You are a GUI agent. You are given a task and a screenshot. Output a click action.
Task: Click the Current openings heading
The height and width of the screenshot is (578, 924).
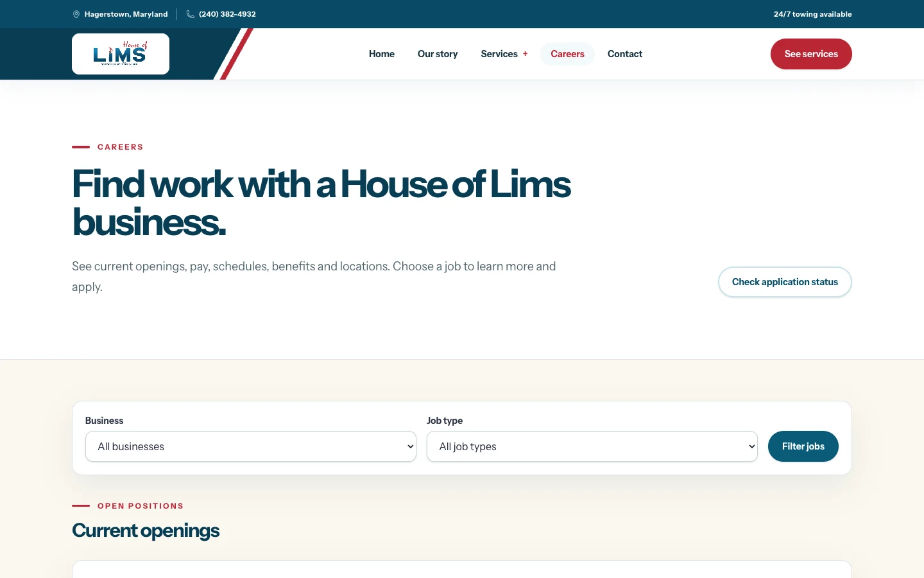tap(146, 530)
